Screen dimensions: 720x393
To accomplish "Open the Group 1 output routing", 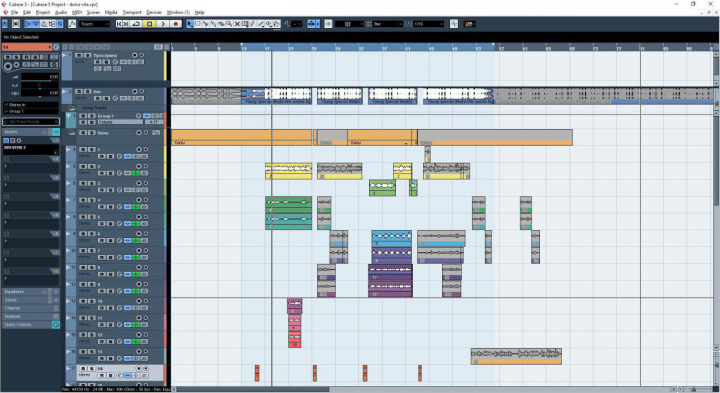I will tap(31, 111).
